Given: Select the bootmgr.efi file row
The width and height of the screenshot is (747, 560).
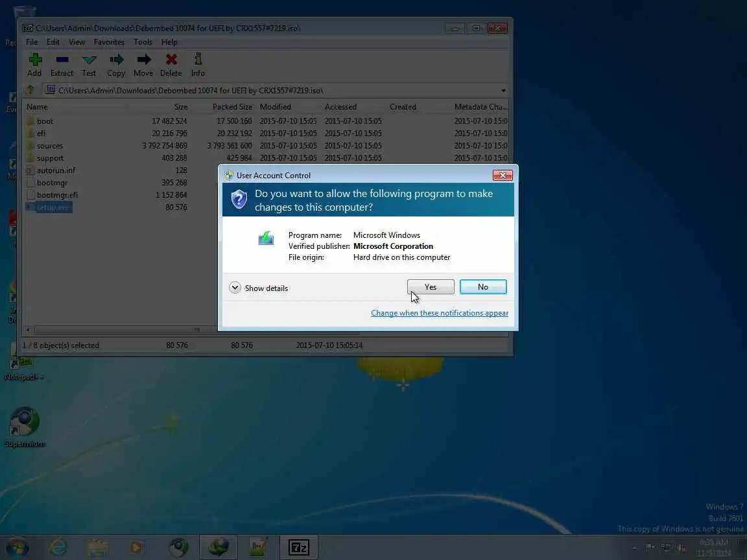Looking at the screenshot, I should point(121,194).
